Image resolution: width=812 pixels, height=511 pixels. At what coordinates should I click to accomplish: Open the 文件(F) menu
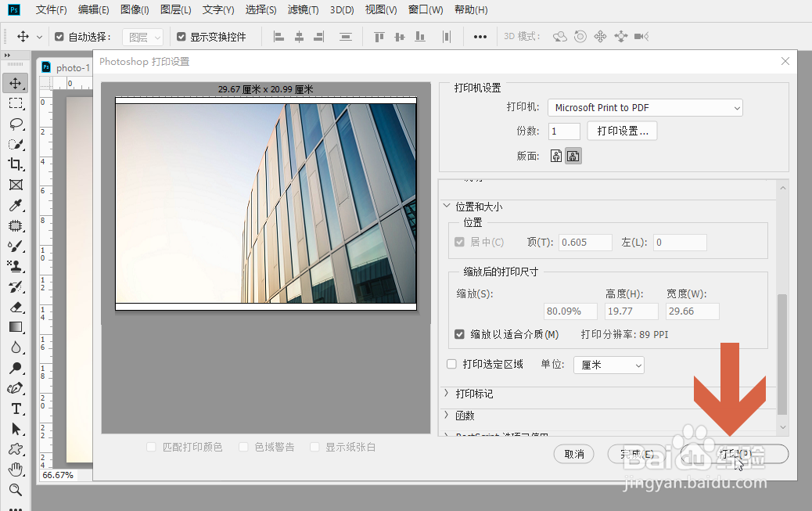[51, 10]
